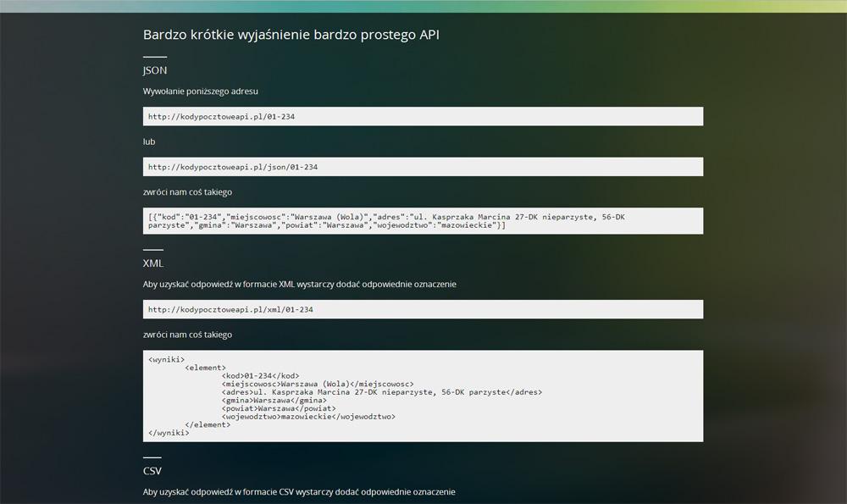The image size is (847, 504).
Task: Click the kodypocztoweapi.pl/json/01-234 URL box
Action: click(423, 167)
